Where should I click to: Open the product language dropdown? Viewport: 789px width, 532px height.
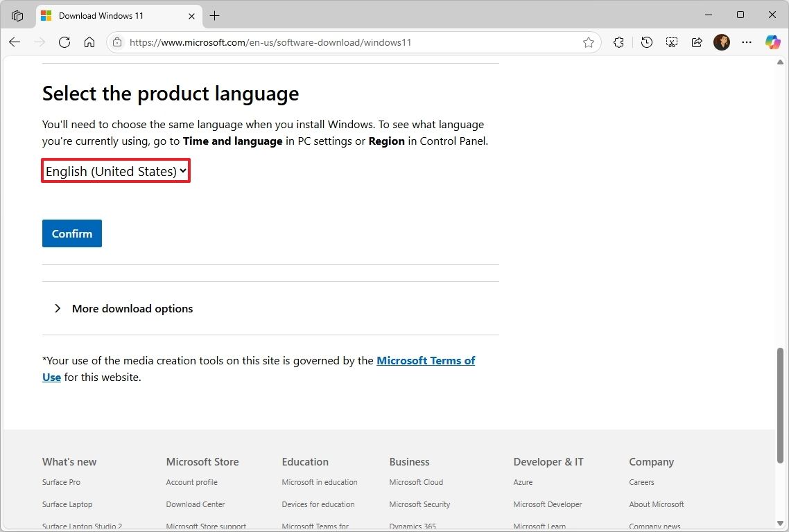coord(115,171)
